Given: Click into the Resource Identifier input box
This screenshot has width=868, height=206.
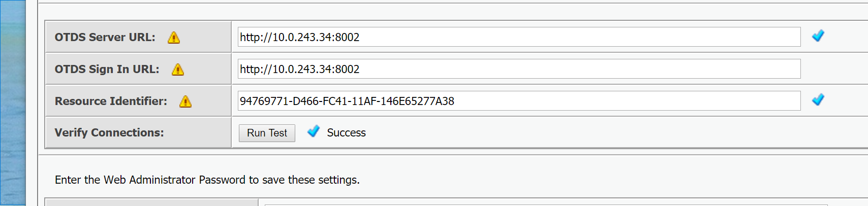Looking at the screenshot, I should click(518, 101).
